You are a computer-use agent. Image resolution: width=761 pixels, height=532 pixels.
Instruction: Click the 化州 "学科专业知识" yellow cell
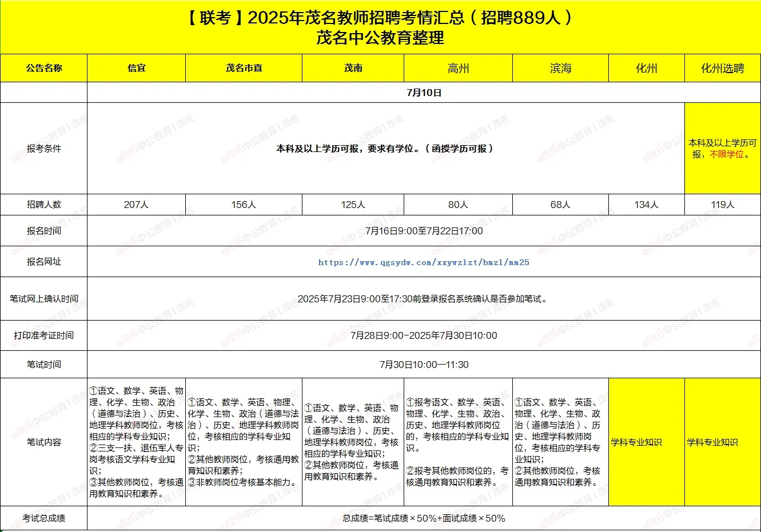click(647, 442)
